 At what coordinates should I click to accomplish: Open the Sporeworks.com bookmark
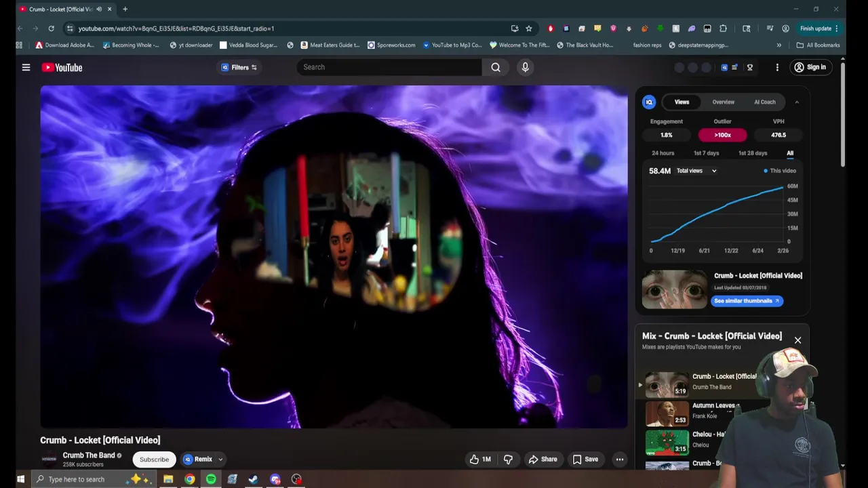pyautogui.click(x=391, y=45)
